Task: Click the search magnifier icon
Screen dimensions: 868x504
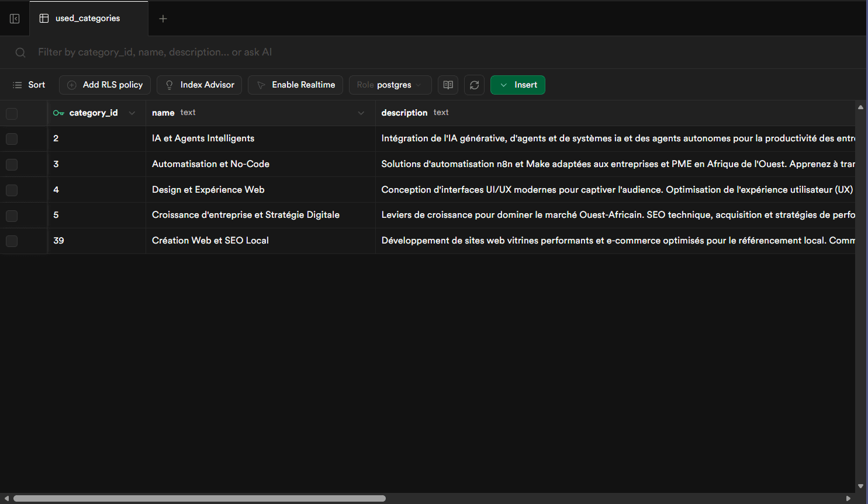Action: (20, 53)
